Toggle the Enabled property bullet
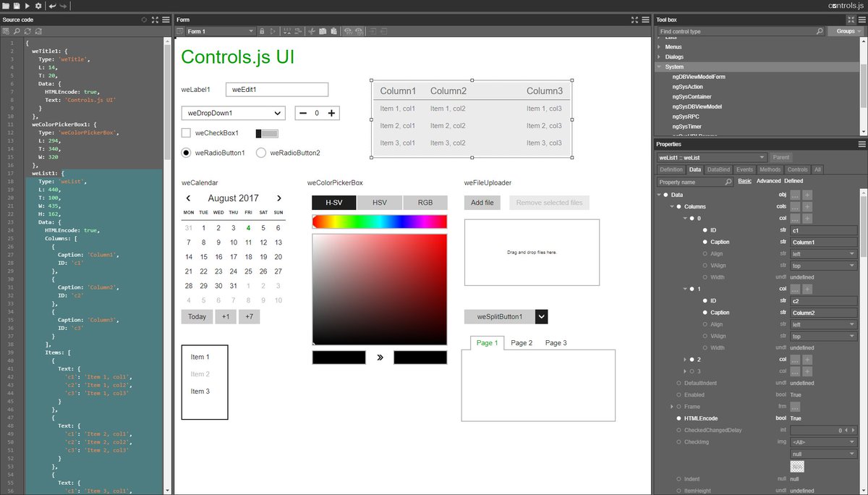The height and width of the screenshot is (495, 868). [678, 394]
